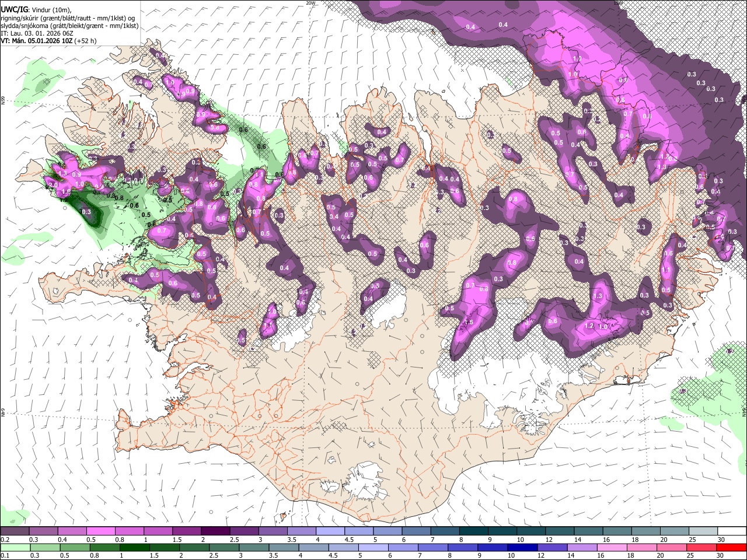
Task: Click the '30' label on the upper scale
Action: coord(721,540)
